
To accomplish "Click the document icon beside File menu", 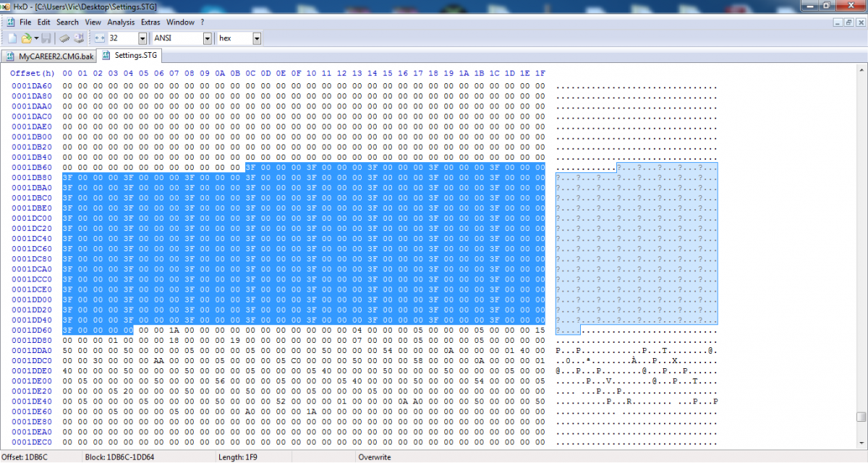I will (x=10, y=22).
